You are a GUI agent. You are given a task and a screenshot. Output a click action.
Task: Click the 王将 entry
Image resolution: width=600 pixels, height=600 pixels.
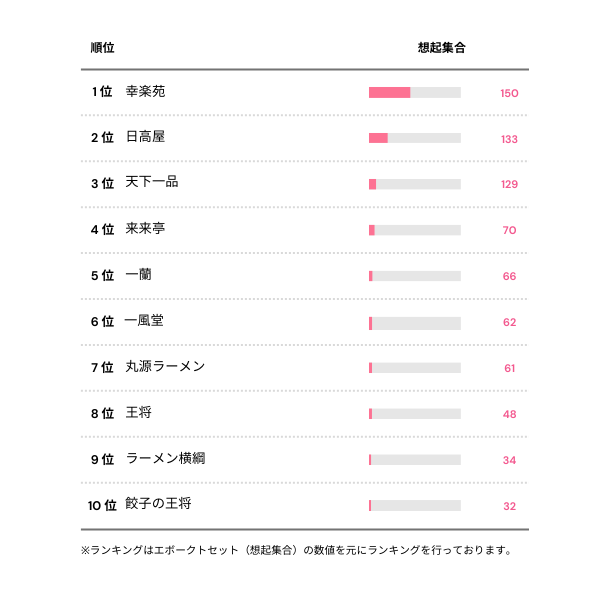tap(138, 413)
